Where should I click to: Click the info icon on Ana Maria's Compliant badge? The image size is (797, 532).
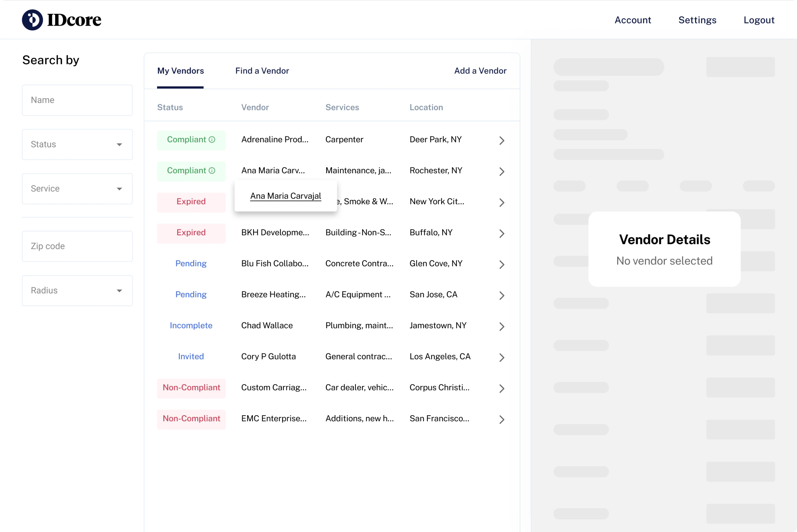pos(212,171)
